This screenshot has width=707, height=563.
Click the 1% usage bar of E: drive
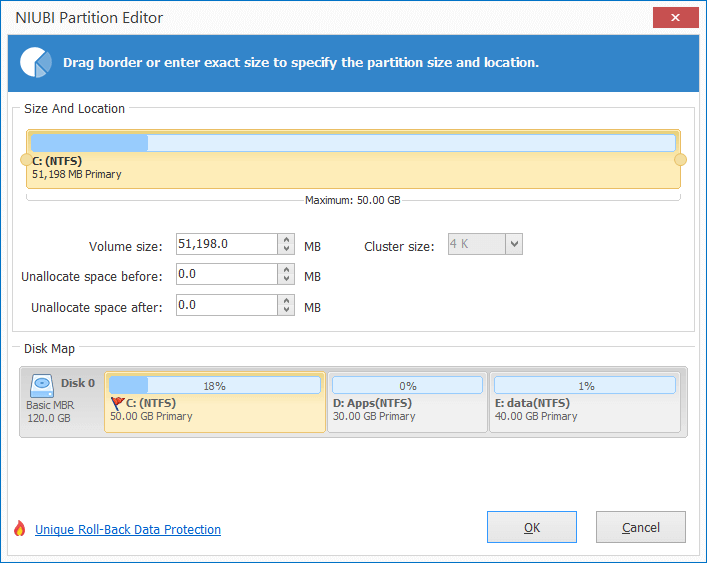(x=585, y=385)
